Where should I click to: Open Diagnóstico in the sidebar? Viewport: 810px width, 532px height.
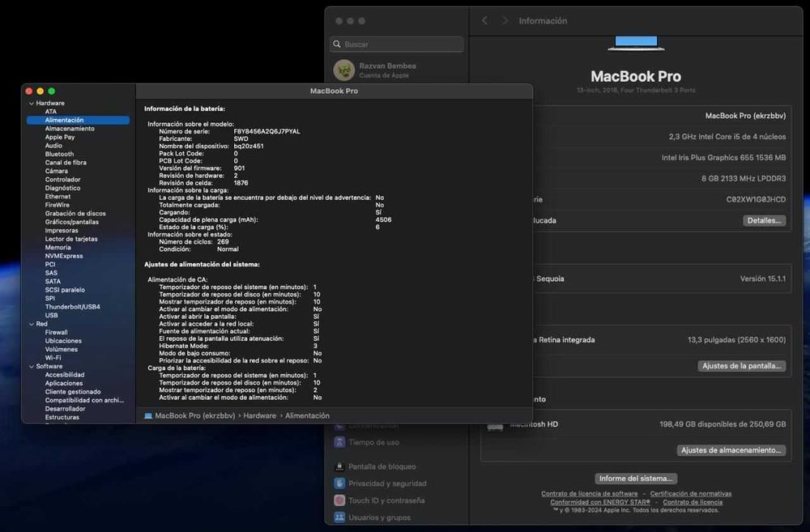pyautogui.click(x=62, y=188)
